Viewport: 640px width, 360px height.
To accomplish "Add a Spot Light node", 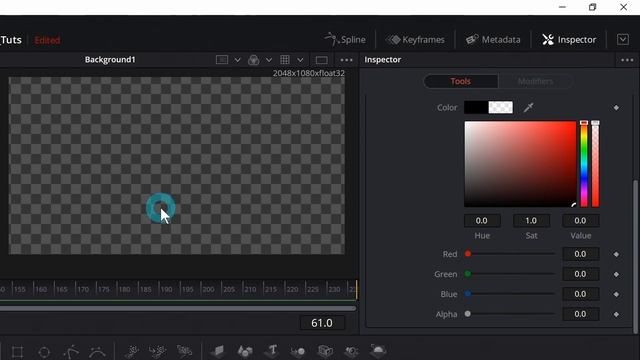I will [x=351, y=351].
